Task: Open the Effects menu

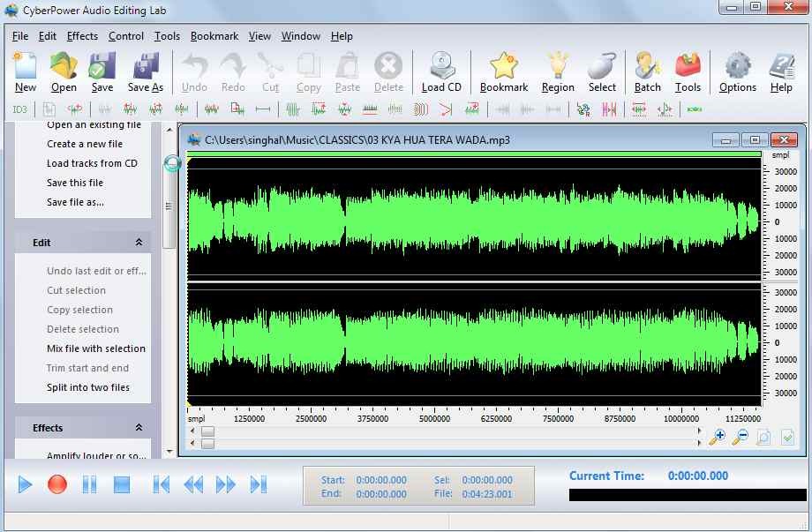Action: click(x=82, y=36)
